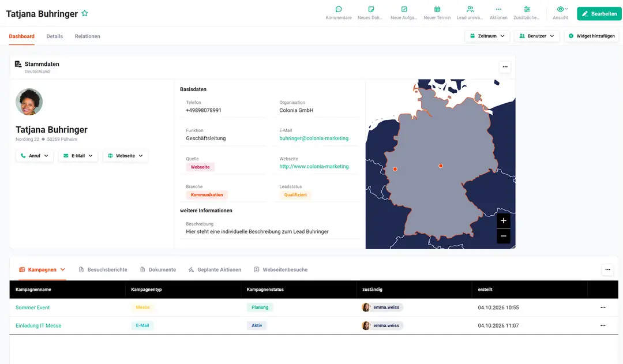Open the Kommentare speech bubble icon
The height and width of the screenshot is (364, 623).
point(339,9)
